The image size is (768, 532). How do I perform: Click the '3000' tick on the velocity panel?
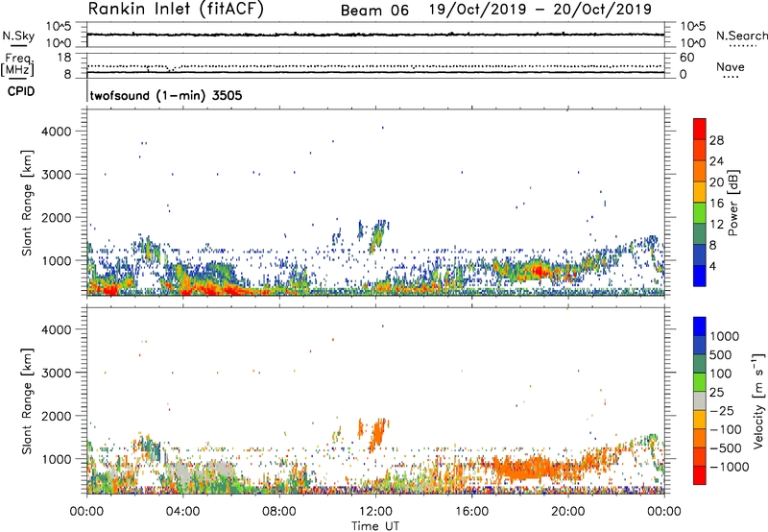[57, 373]
